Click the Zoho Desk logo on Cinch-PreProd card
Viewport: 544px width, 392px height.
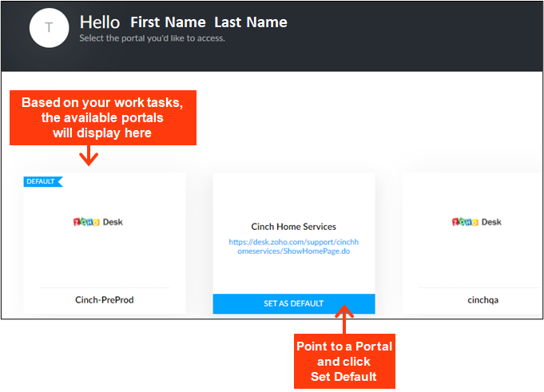[98, 222]
